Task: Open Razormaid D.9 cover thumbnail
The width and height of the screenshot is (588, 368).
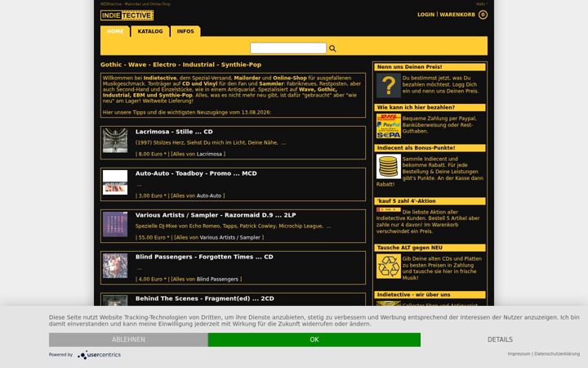Action: [x=115, y=224]
